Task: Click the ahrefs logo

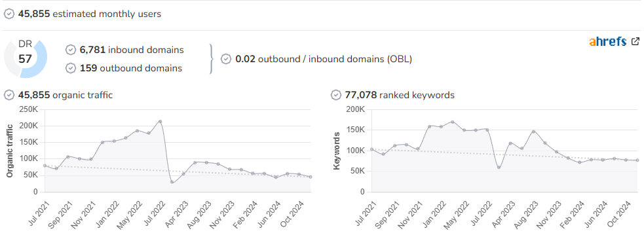Action: pos(608,41)
